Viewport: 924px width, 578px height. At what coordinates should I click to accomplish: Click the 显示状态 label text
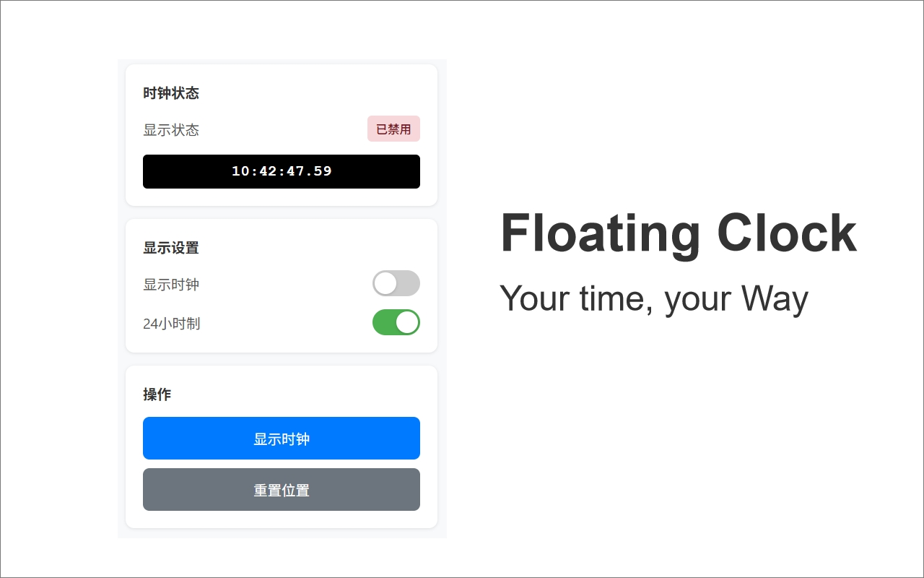(x=171, y=130)
